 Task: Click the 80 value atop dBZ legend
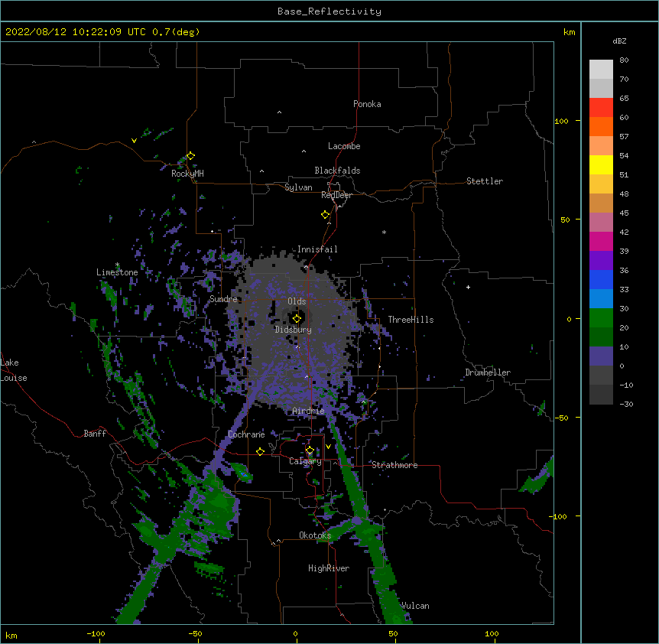point(624,60)
